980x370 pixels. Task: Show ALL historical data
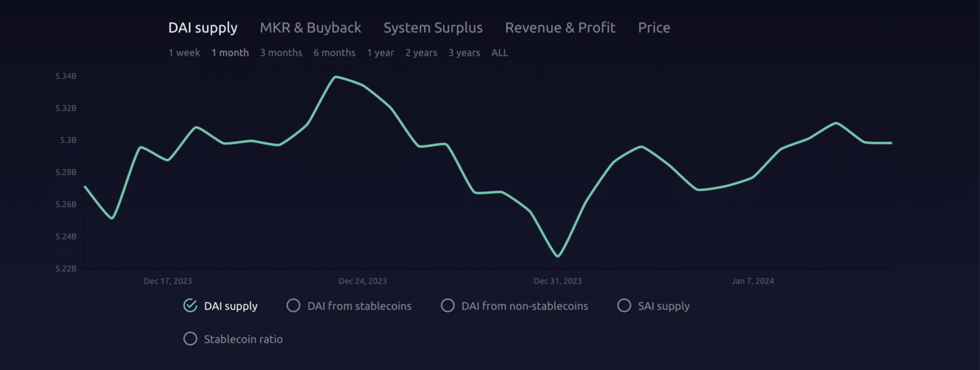coord(500,52)
